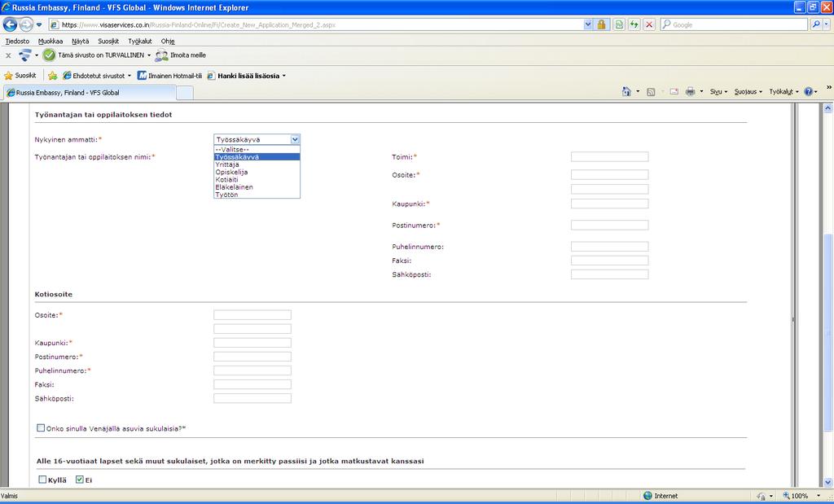Click the Print icon
Viewport: 834px width, 504px height.
(x=691, y=91)
